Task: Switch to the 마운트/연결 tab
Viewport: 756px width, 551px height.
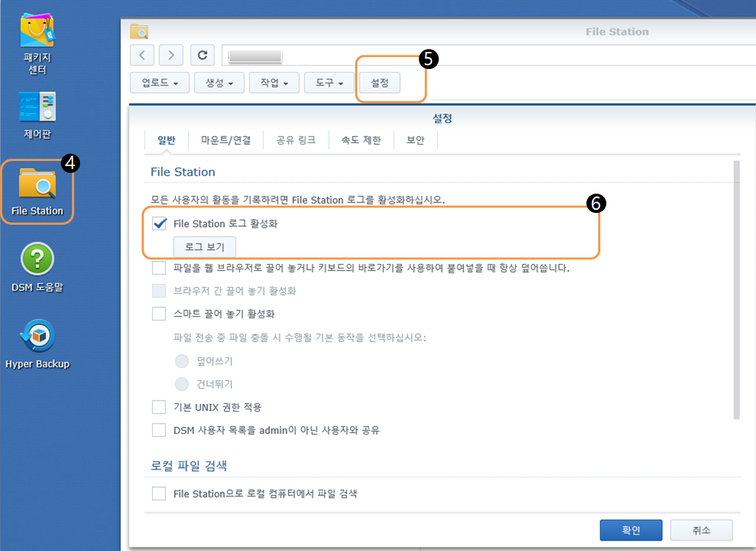Action: [225, 140]
